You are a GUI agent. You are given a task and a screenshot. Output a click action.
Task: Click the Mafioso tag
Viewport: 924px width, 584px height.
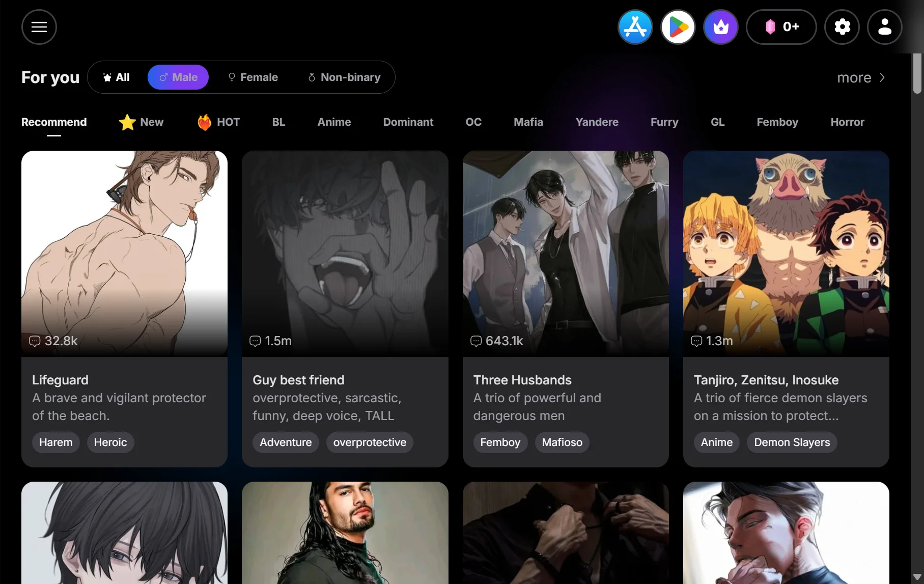tap(562, 442)
